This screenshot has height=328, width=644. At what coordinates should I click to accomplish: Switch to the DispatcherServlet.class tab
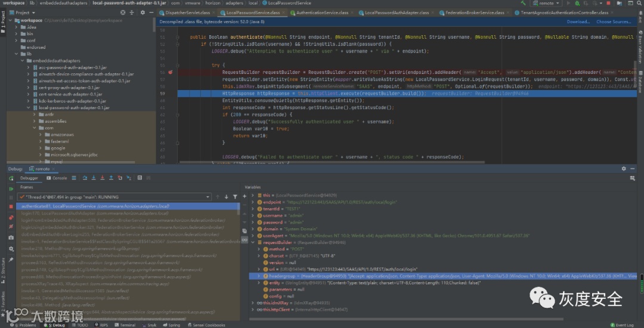coord(188,12)
